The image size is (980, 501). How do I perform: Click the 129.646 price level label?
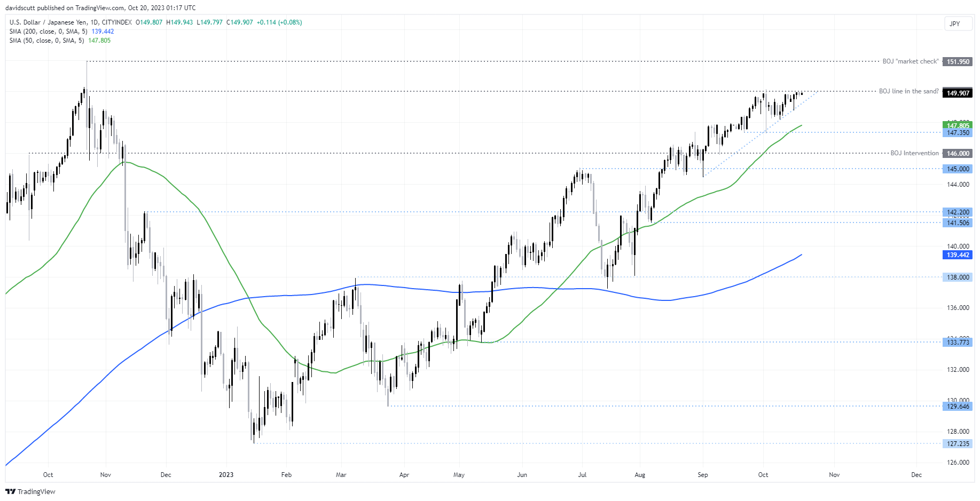[x=958, y=407]
